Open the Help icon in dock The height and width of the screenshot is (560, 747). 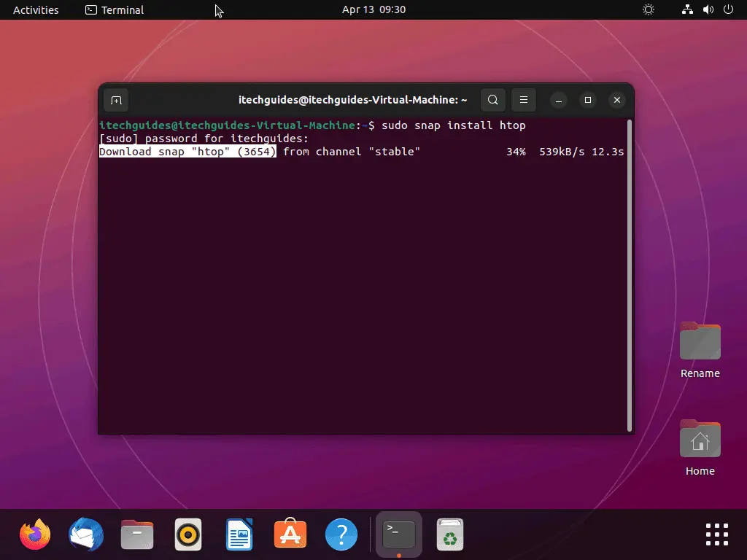[341, 535]
